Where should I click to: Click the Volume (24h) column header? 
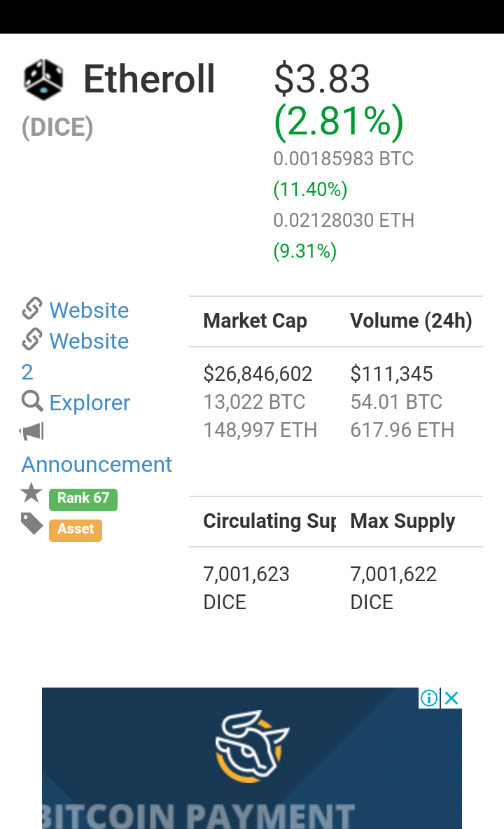point(411,321)
